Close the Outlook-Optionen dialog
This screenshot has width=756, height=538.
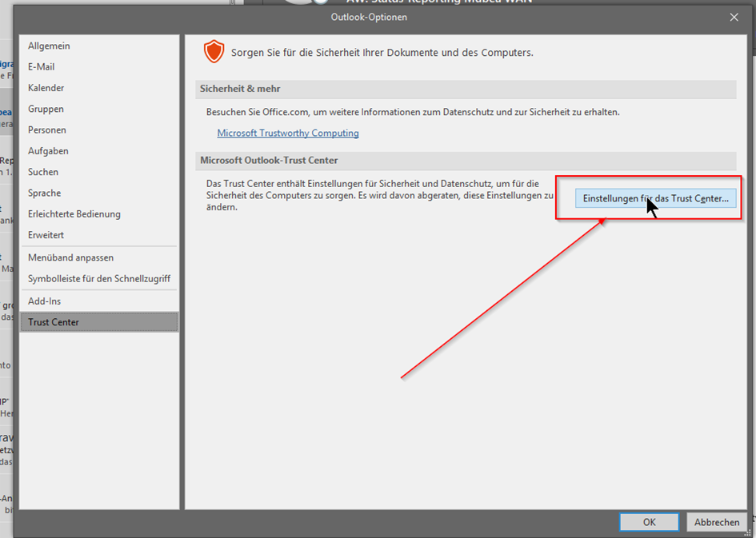tap(734, 18)
